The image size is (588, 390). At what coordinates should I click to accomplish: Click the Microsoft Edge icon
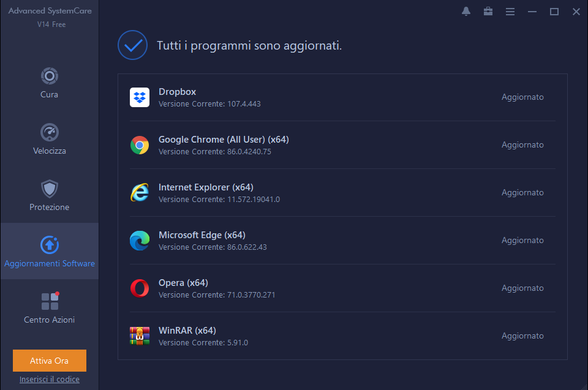(x=140, y=241)
